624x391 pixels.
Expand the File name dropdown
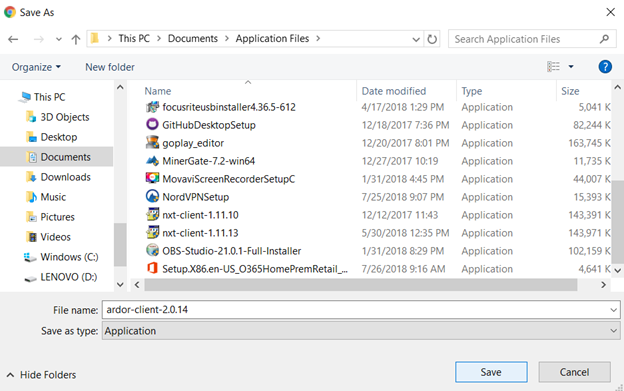click(x=614, y=310)
